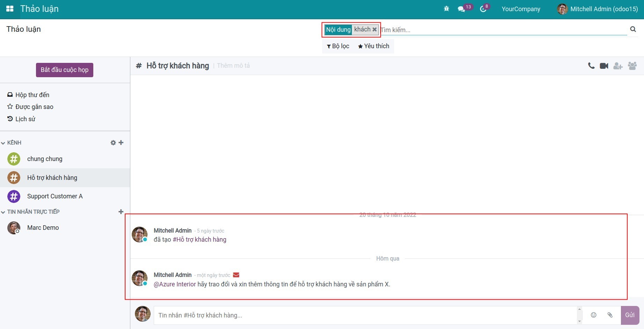Click the Bắt đầu cuộc họp button
Screen dimensions: 644x329
click(65, 70)
